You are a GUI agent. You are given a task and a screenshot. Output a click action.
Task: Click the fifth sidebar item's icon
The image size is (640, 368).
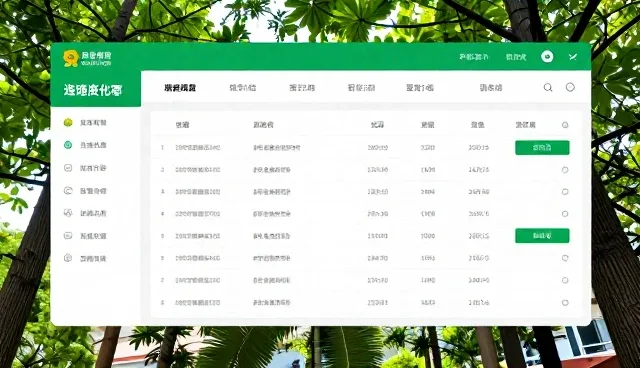(68, 213)
